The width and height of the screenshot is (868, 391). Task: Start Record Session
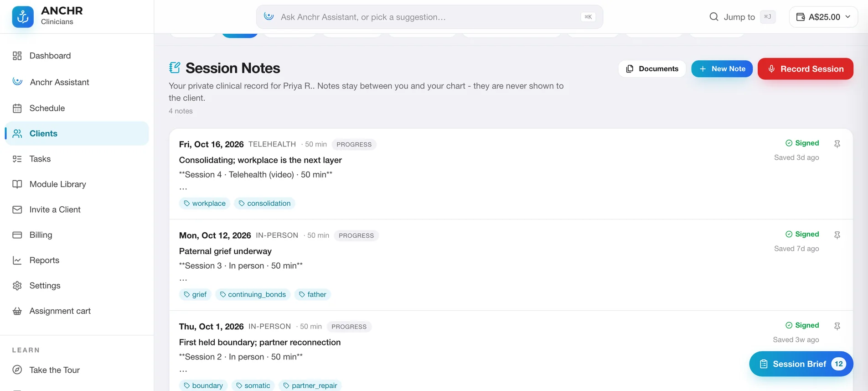tap(806, 69)
